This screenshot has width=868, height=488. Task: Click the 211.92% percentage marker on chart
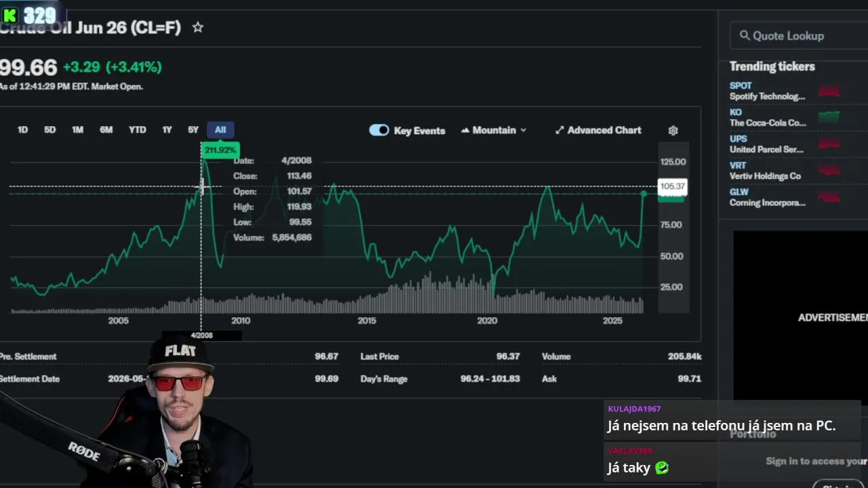point(220,150)
